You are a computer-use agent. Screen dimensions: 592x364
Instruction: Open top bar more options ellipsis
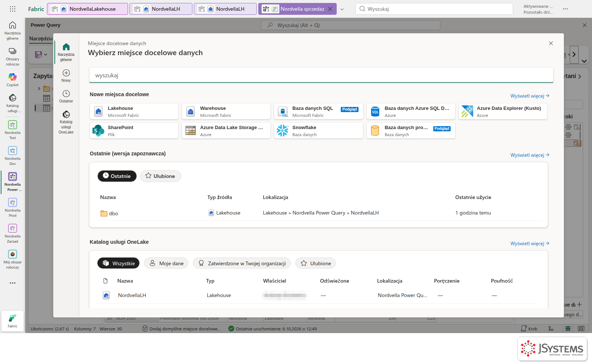[x=565, y=9]
